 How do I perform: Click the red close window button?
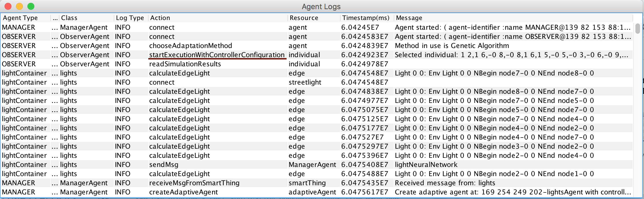8,6
